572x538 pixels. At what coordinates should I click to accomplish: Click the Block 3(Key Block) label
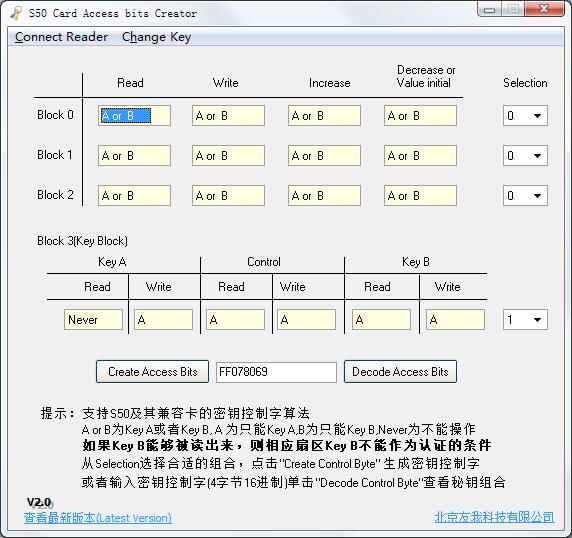coord(82,241)
